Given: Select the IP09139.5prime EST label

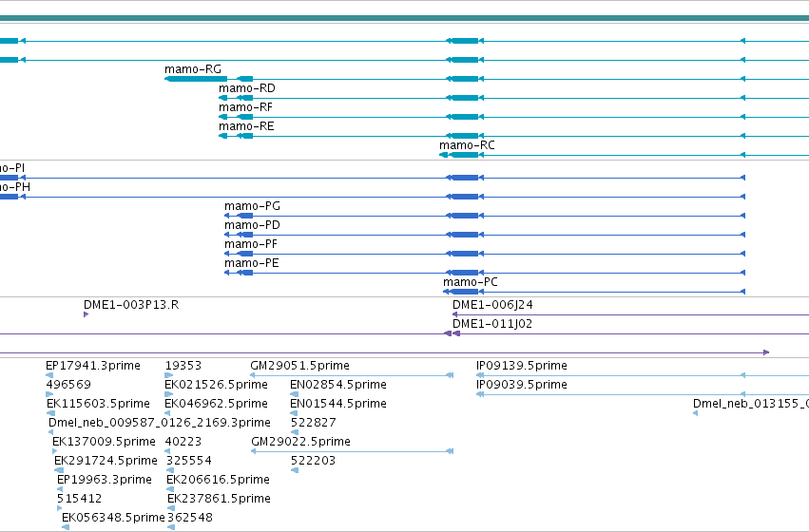Looking at the screenshot, I should click(x=522, y=366).
